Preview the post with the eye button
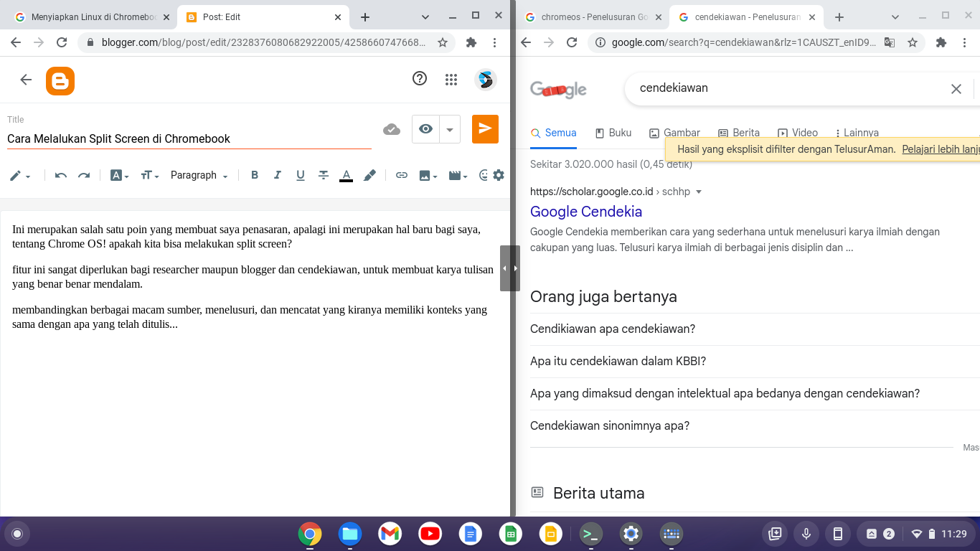 [x=426, y=129]
